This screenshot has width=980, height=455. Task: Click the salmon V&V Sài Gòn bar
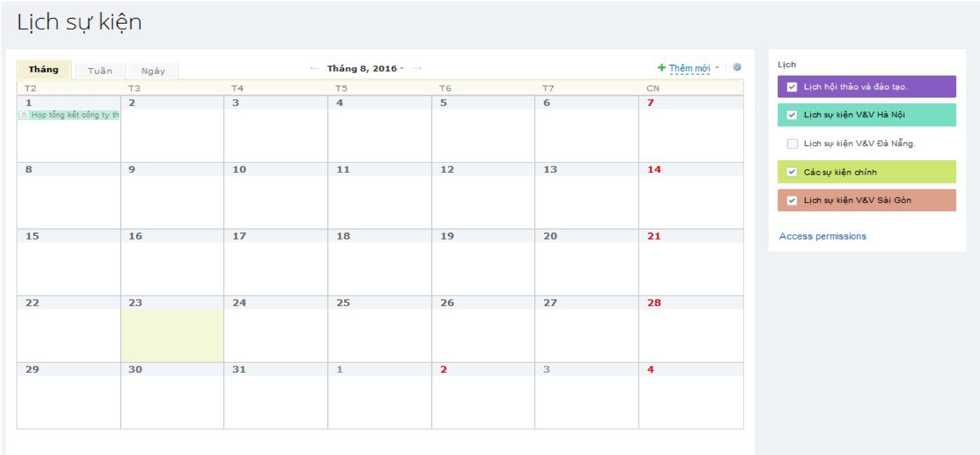coord(867,200)
